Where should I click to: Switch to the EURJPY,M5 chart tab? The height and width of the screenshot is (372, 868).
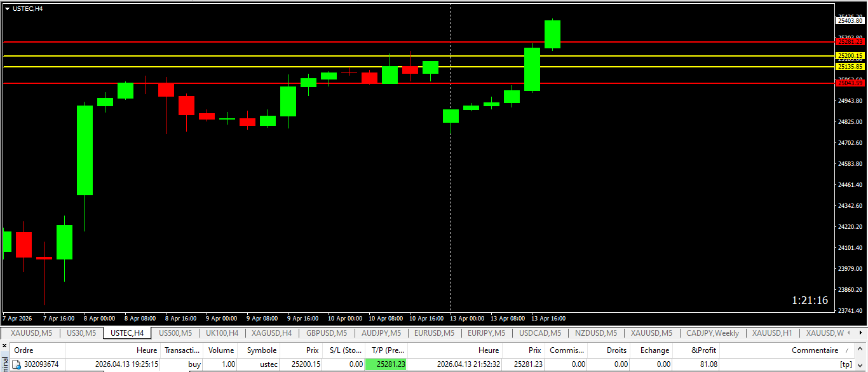[486, 333]
